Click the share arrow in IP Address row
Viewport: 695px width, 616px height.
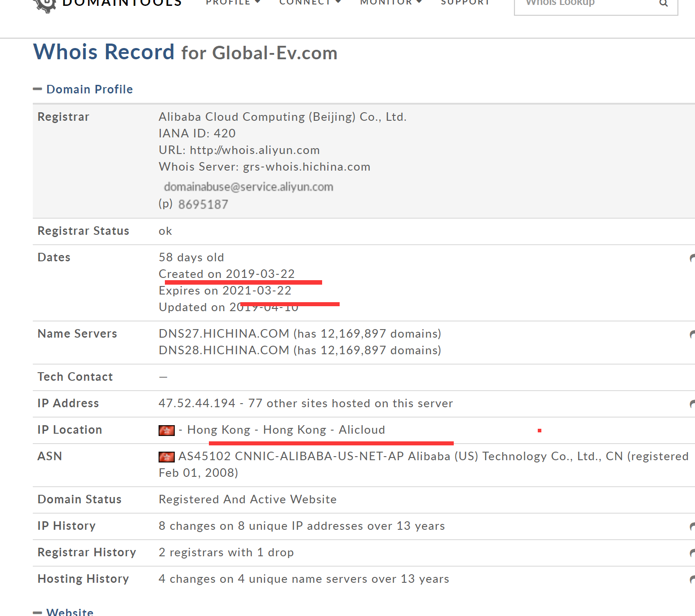coord(692,404)
